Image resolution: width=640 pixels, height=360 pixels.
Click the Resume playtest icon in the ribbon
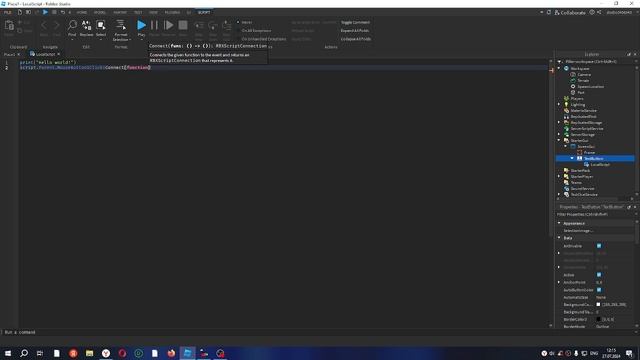click(x=168, y=25)
